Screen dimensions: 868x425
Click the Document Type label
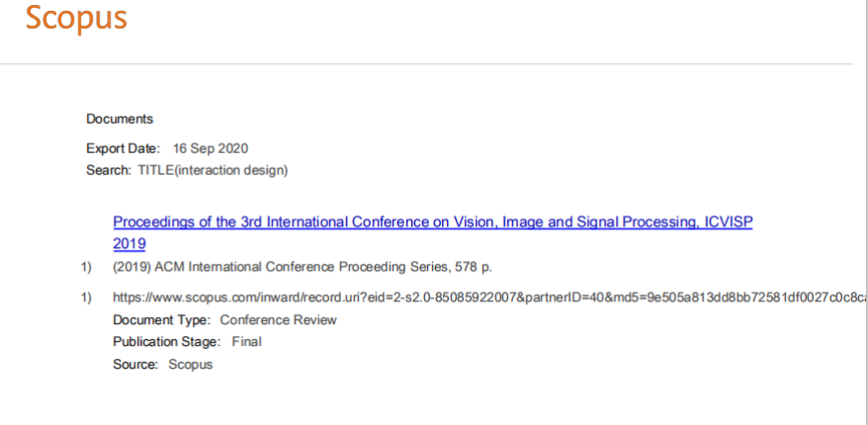pos(162,320)
